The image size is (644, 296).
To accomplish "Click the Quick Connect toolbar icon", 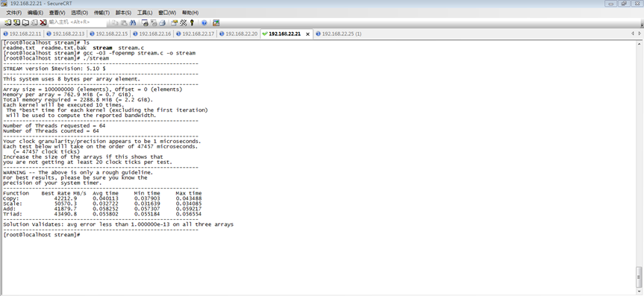I will point(16,22).
